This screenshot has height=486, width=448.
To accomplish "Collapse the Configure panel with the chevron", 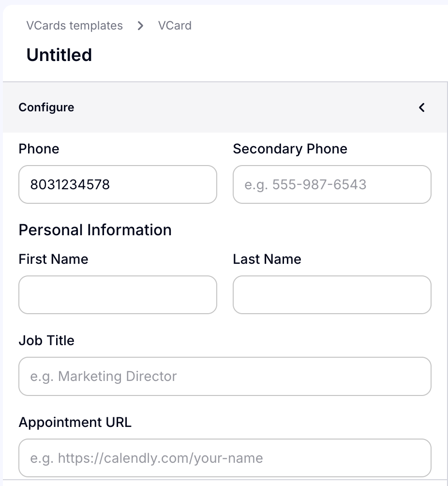I will click(x=422, y=107).
